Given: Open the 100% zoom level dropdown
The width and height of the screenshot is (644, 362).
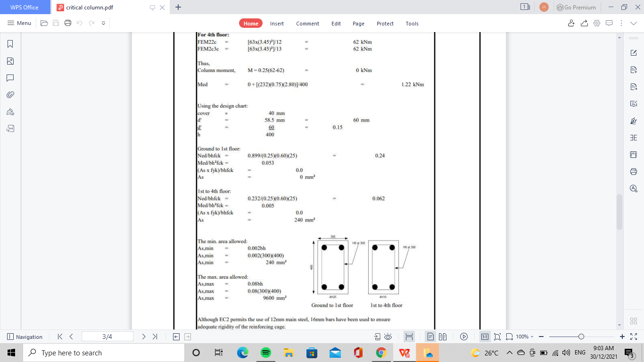Looking at the screenshot, I should (524, 337).
